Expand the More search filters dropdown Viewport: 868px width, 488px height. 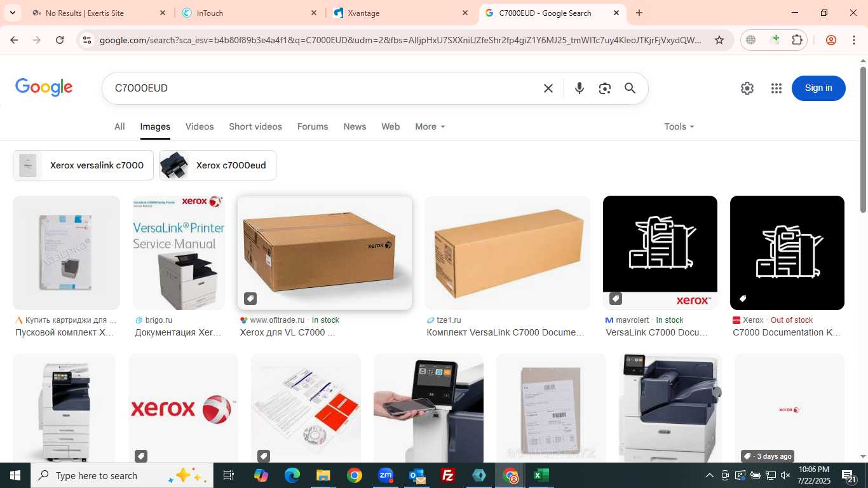coord(430,126)
